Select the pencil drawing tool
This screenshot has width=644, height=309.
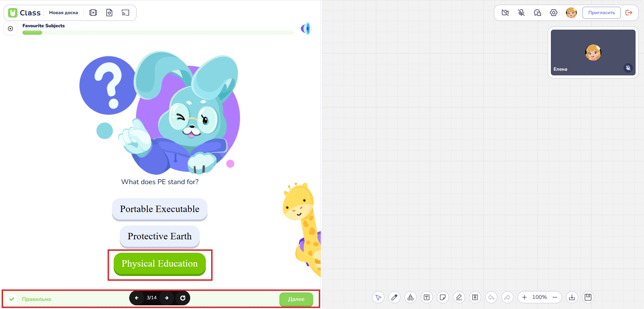(x=394, y=297)
